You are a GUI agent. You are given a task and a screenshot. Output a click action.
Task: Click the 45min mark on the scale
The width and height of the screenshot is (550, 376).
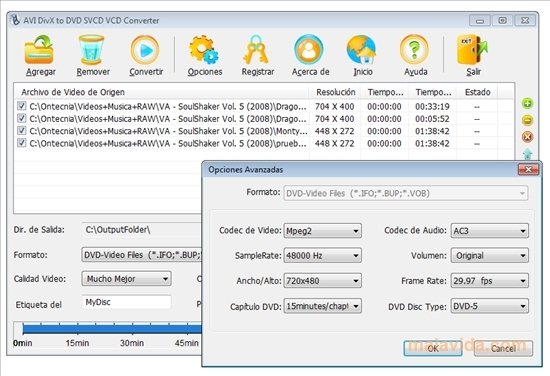click(x=187, y=343)
